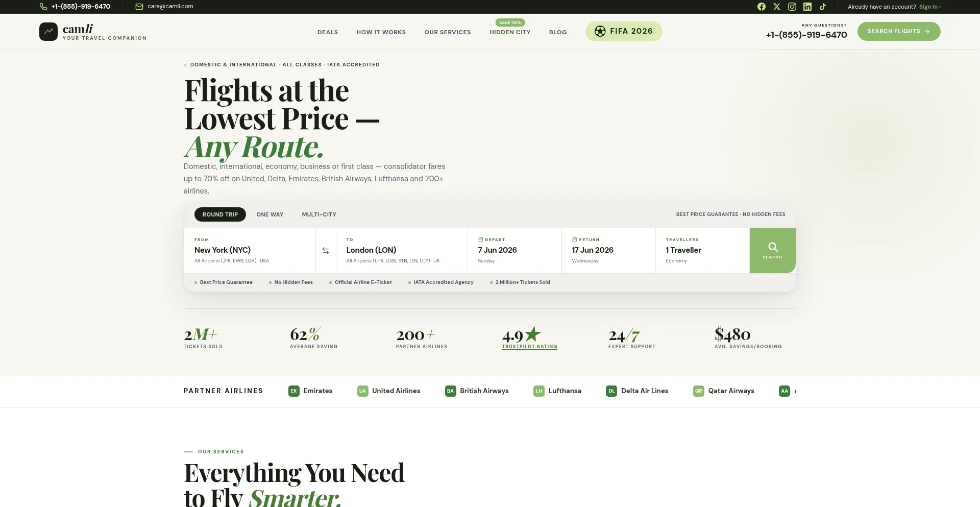Open Our Services menu item
This screenshot has height=507, width=980.
[448, 32]
